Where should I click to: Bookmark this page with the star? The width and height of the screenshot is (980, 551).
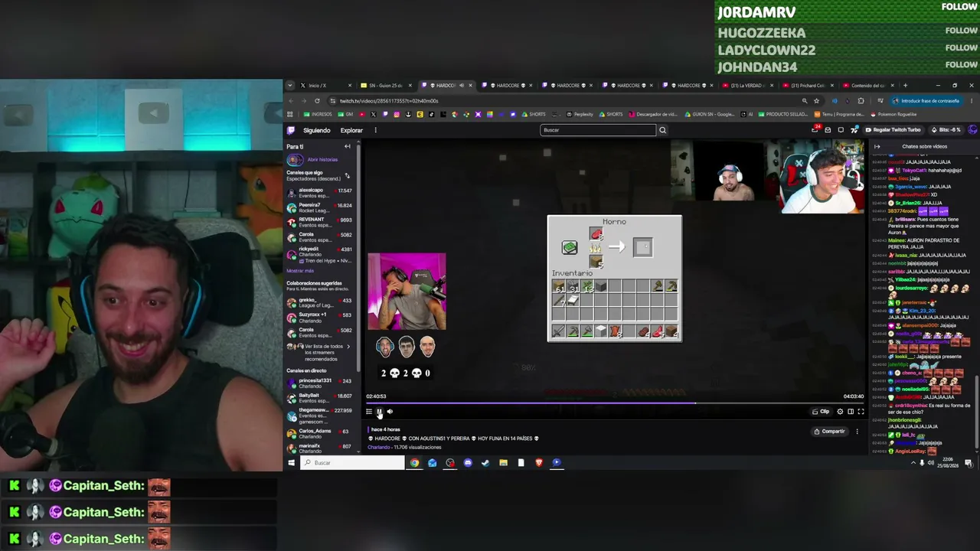(816, 101)
